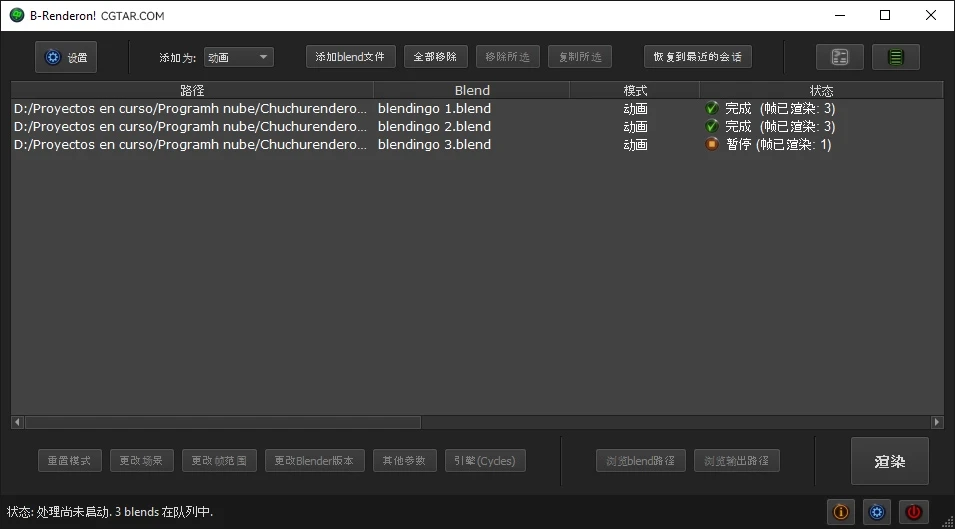The width and height of the screenshot is (955, 529).
Task: Select the blendingo 2.blend row
Action: coord(434,126)
